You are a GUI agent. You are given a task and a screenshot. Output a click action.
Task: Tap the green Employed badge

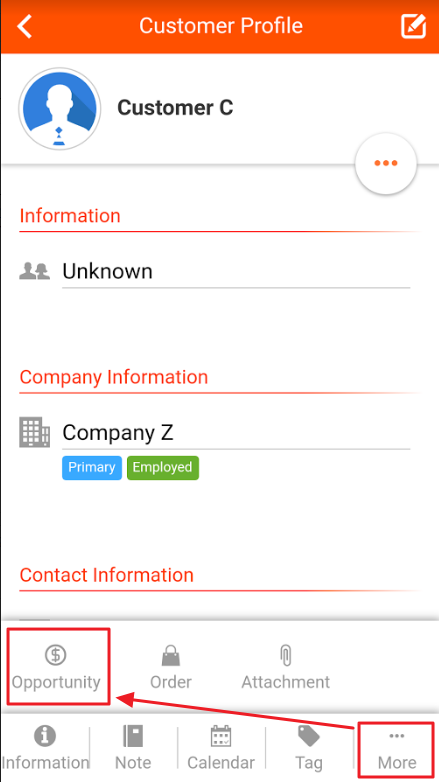[x=163, y=468]
